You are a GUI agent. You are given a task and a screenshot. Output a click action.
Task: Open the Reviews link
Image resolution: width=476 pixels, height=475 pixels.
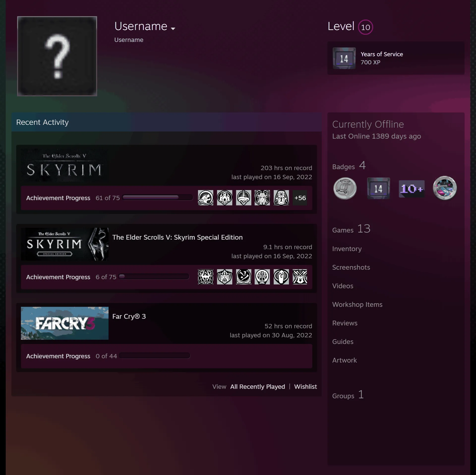pyautogui.click(x=345, y=323)
